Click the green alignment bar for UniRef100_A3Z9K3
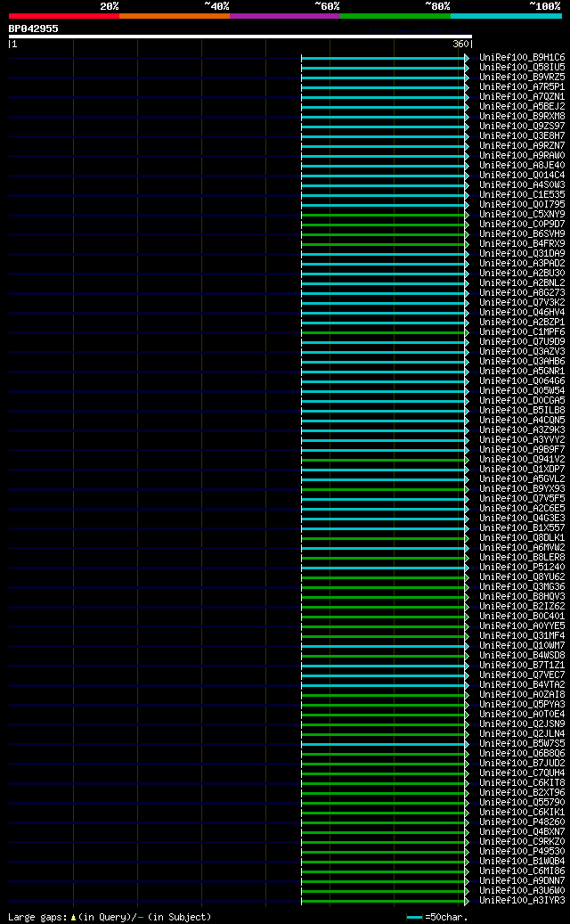The image size is (570, 924). 383,430
